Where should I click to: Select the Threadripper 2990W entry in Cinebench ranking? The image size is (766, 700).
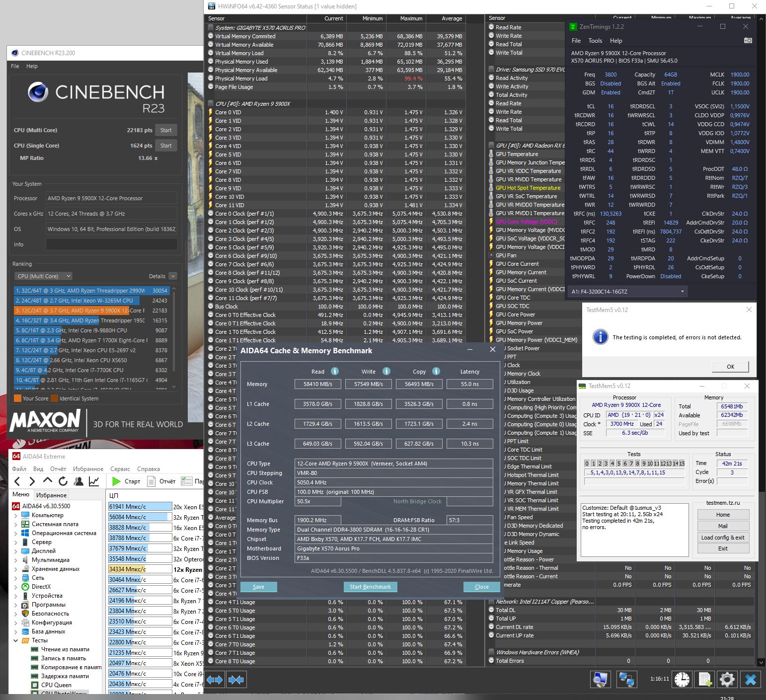click(x=91, y=291)
